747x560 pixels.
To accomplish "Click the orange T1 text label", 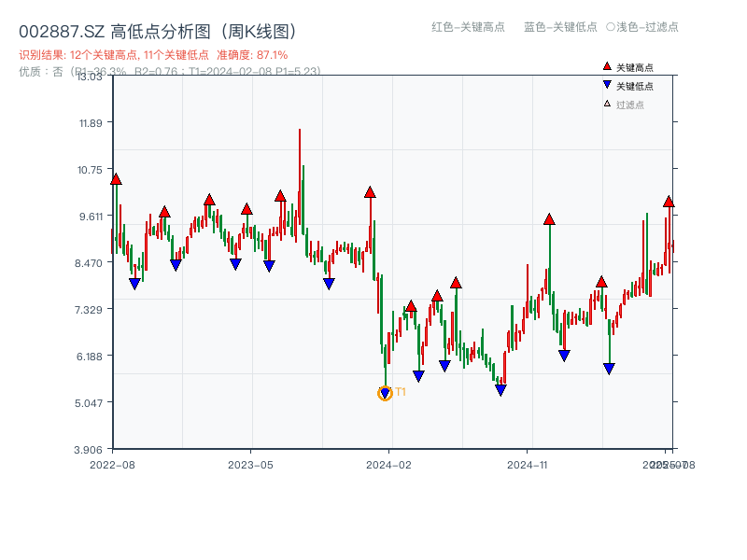I will point(401,392).
